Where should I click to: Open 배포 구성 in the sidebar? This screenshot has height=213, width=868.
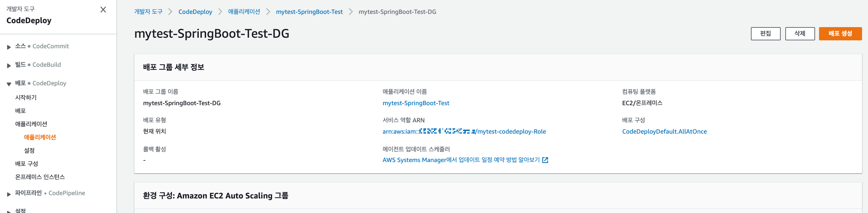(x=26, y=163)
